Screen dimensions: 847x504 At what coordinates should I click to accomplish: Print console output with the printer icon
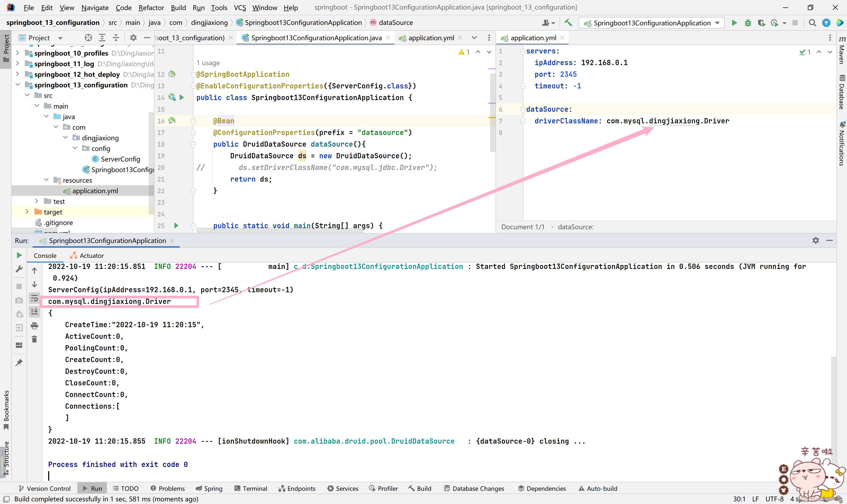tap(34, 326)
